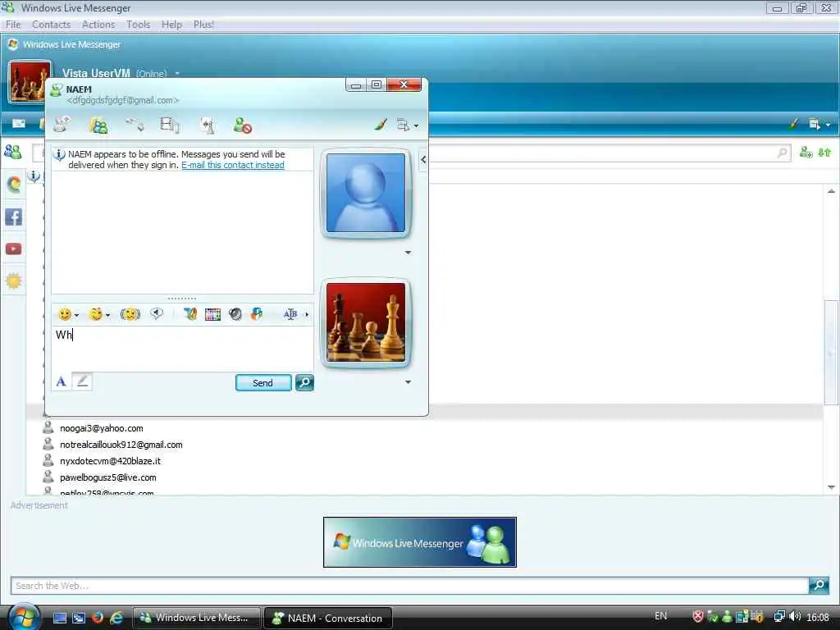The width and height of the screenshot is (840, 630).
Task: Open the share files icon in NAEM window
Action: click(98, 126)
